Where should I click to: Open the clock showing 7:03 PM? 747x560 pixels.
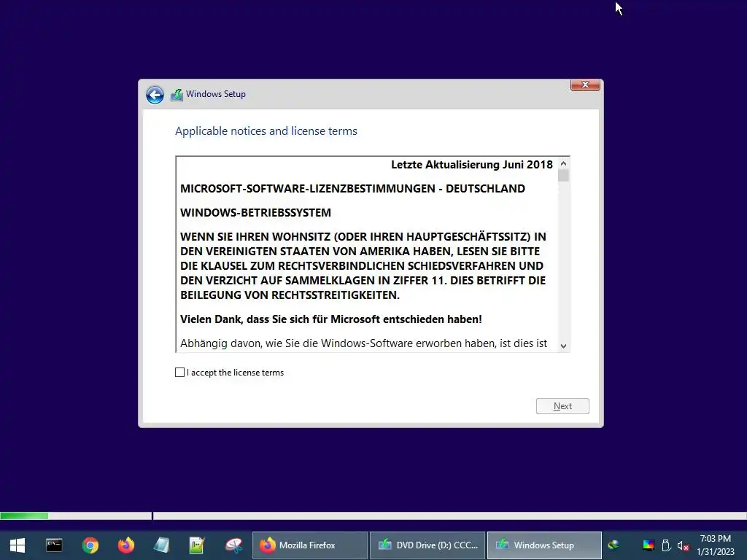click(x=716, y=545)
